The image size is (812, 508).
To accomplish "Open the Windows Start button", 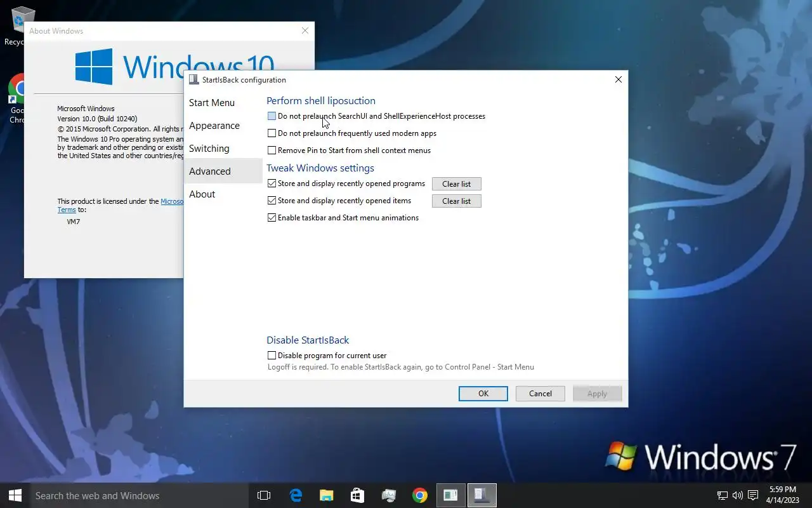I will click(15, 495).
